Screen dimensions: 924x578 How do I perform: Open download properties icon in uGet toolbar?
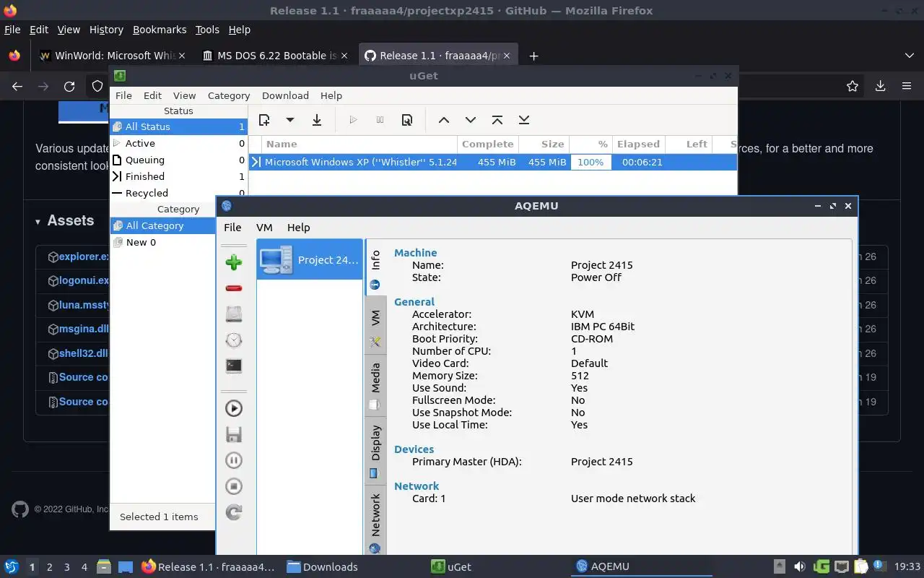click(407, 120)
